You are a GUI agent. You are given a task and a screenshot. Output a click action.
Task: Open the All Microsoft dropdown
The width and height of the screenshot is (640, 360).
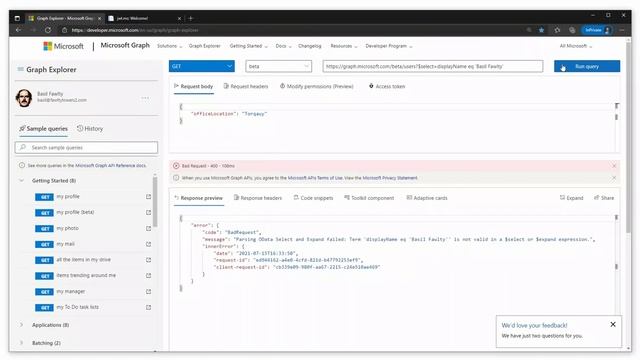pos(575,46)
